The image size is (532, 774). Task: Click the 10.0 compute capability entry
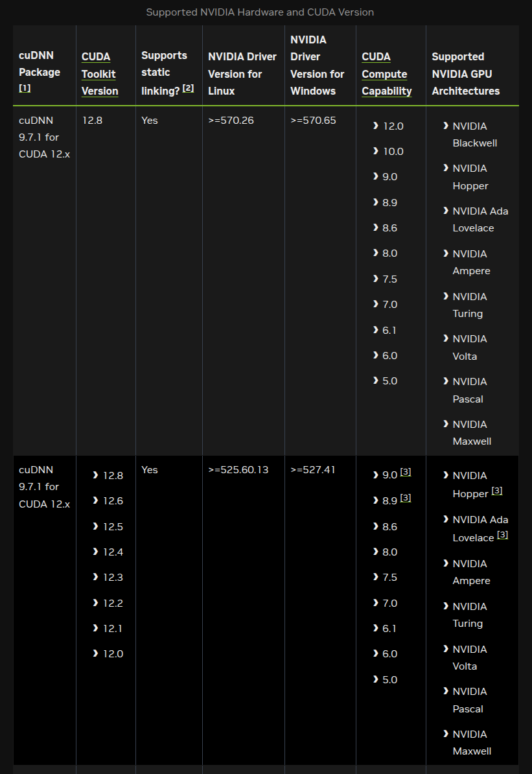click(x=393, y=152)
